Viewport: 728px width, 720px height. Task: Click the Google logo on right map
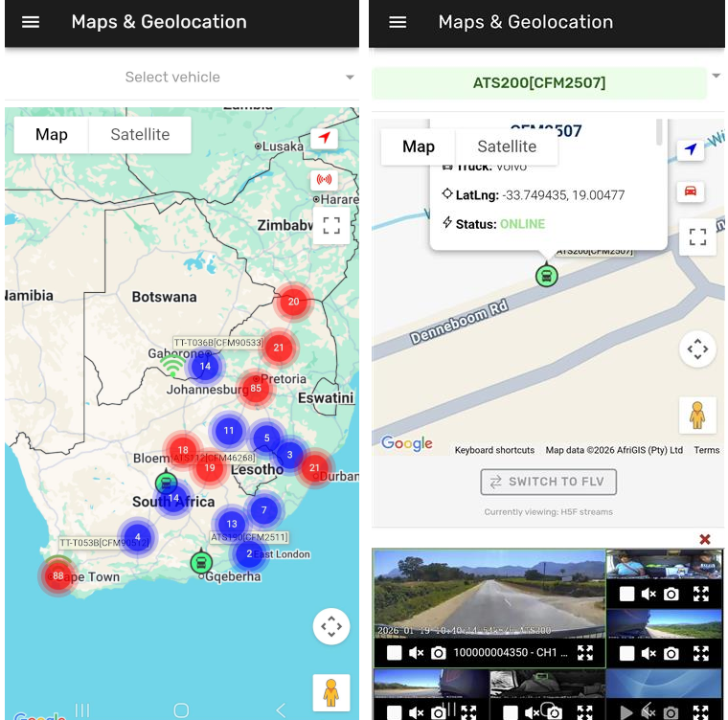[x=407, y=443]
